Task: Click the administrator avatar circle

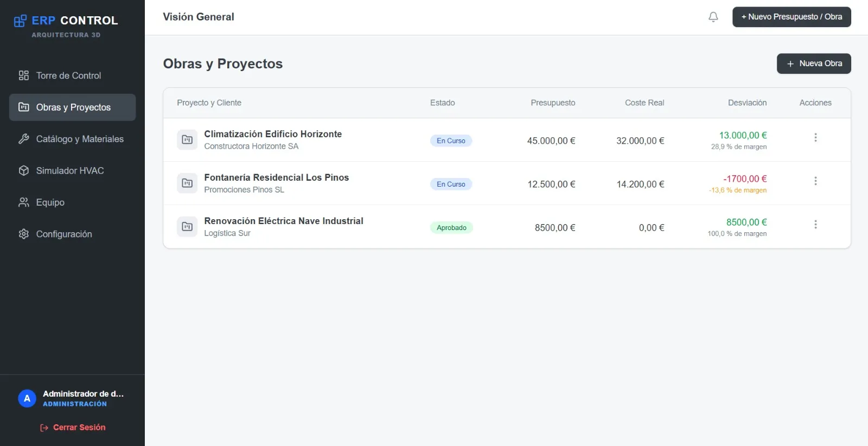Action: (x=27, y=398)
